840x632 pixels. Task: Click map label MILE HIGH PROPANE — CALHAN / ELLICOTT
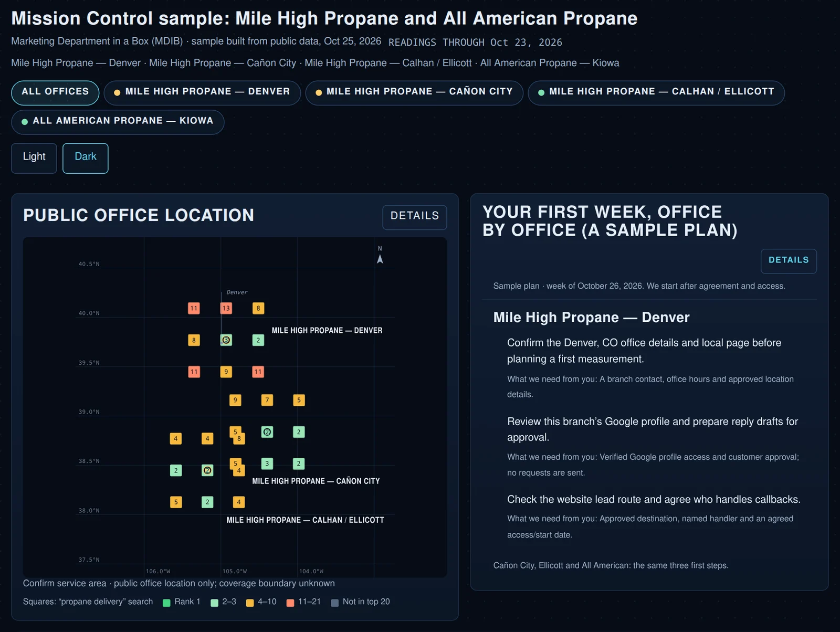306,520
